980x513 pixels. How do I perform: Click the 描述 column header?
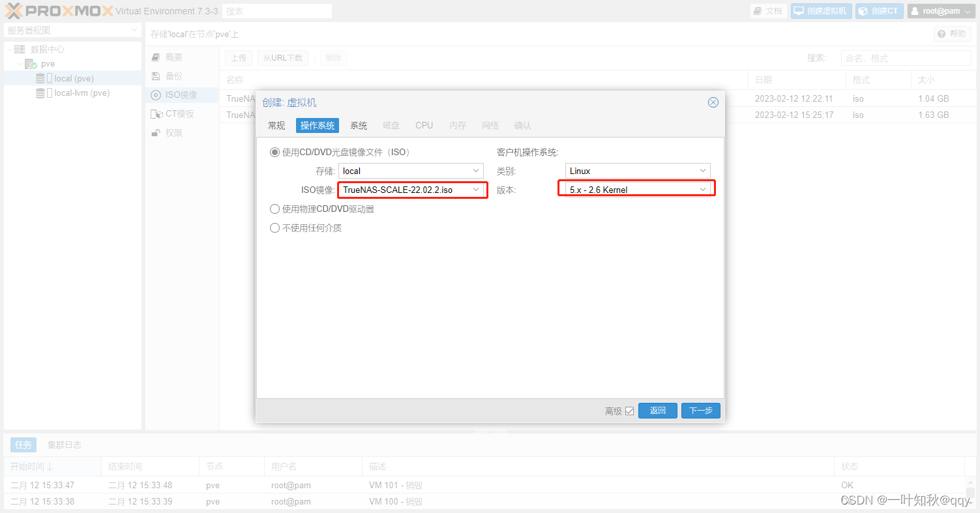[x=598, y=467]
